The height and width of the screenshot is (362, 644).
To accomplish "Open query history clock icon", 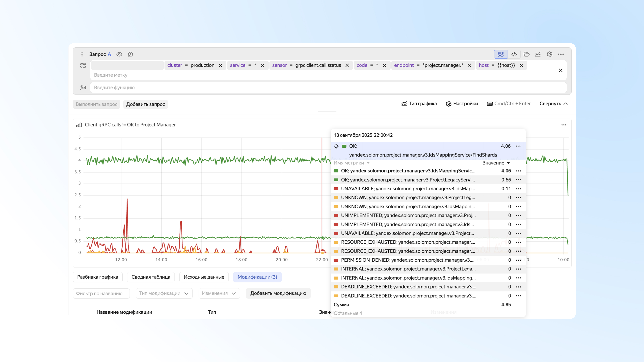I will point(130,54).
